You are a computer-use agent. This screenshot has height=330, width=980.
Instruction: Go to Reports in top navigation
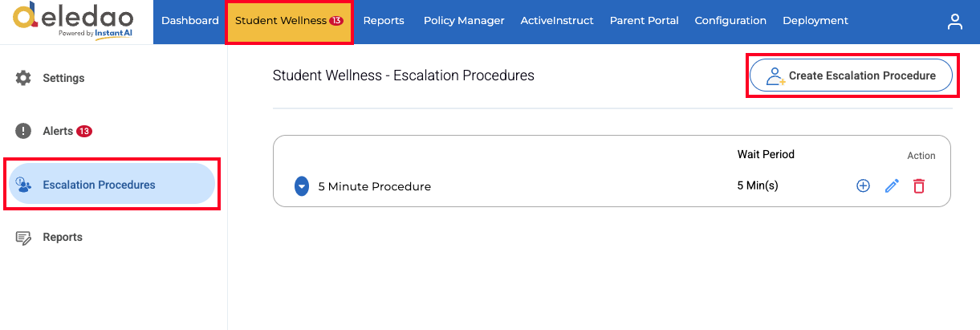click(384, 21)
